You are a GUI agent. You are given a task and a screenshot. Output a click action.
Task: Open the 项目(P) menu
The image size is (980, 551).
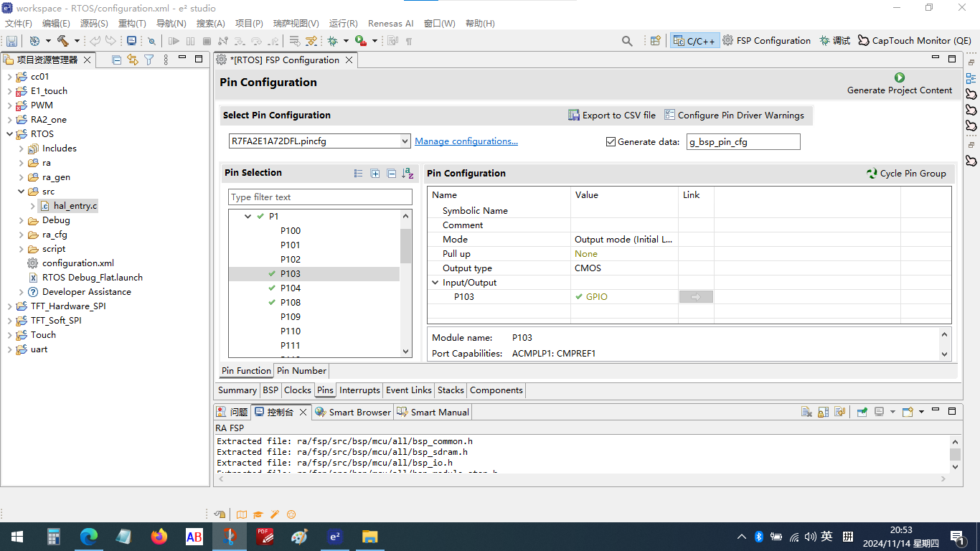(249, 23)
